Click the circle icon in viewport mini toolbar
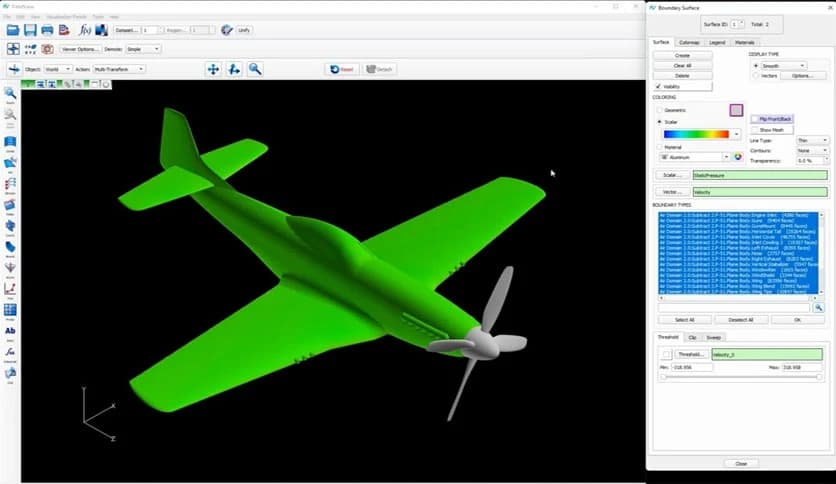Screen dimensions: 836x484 106,84
